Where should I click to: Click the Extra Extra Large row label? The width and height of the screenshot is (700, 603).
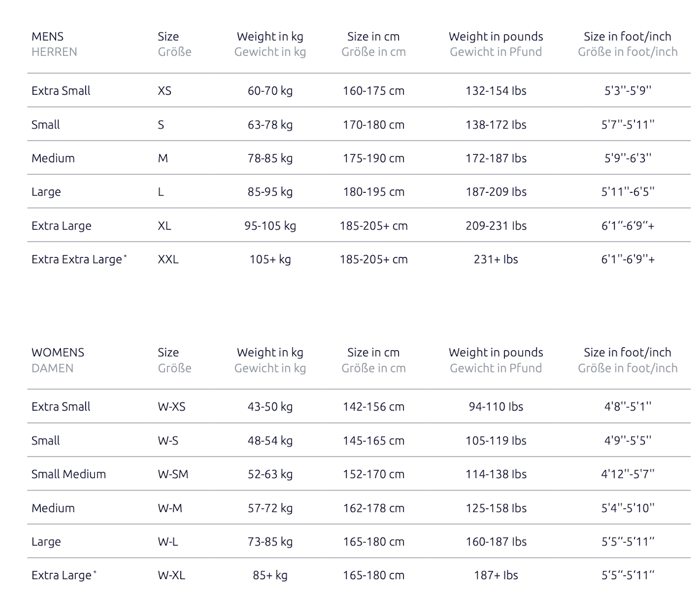click(x=77, y=259)
